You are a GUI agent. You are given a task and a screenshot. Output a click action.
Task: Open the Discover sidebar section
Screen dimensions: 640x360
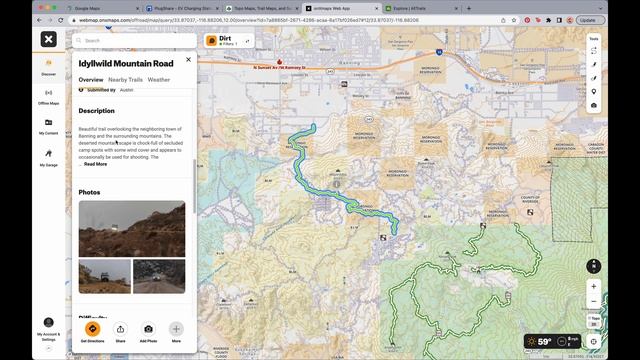click(49, 67)
